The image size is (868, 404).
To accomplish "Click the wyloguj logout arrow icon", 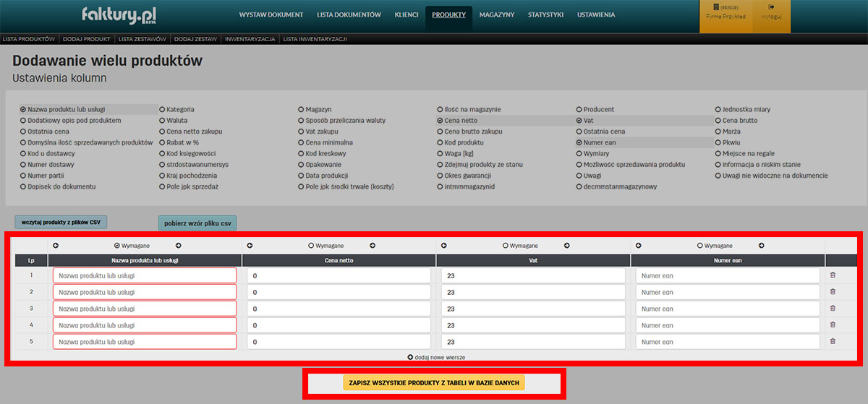I will pyautogui.click(x=771, y=7).
